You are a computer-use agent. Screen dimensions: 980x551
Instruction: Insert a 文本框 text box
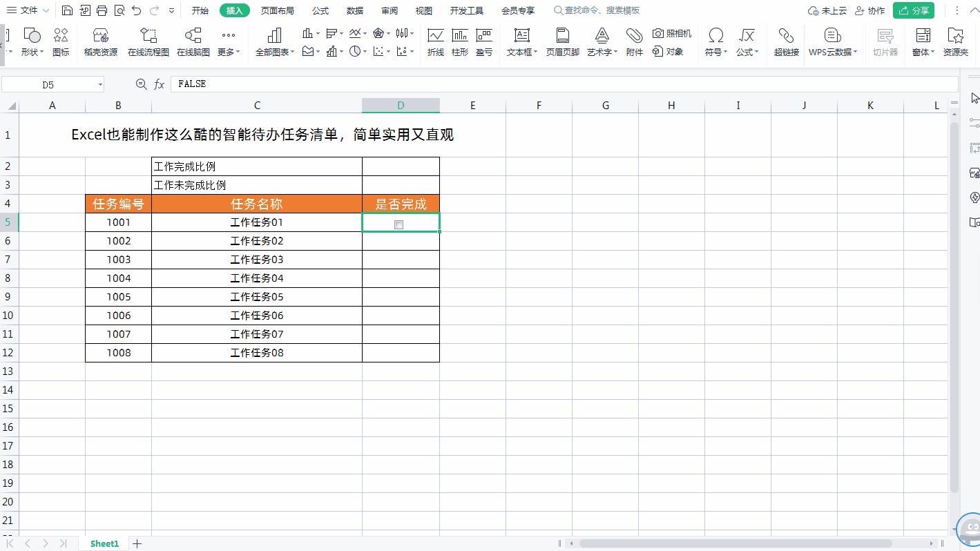point(521,41)
